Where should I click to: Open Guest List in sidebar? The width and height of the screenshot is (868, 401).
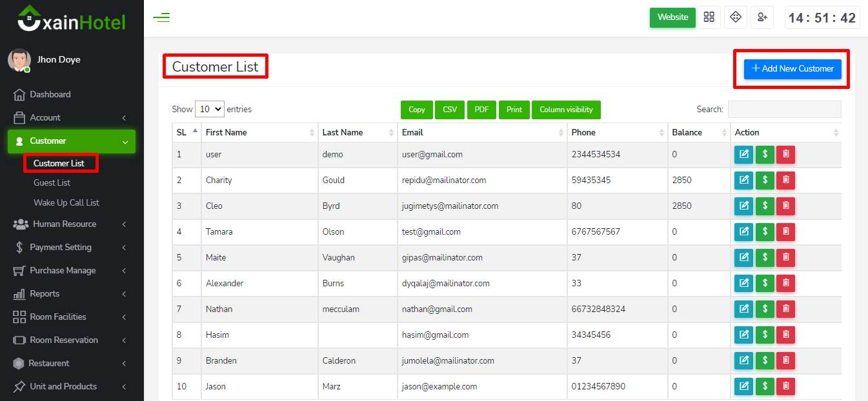[52, 182]
